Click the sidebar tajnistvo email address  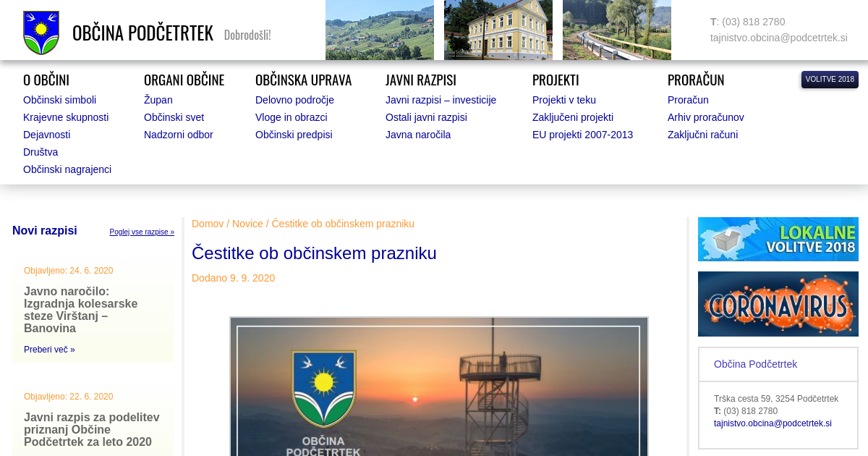tap(773, 423)
